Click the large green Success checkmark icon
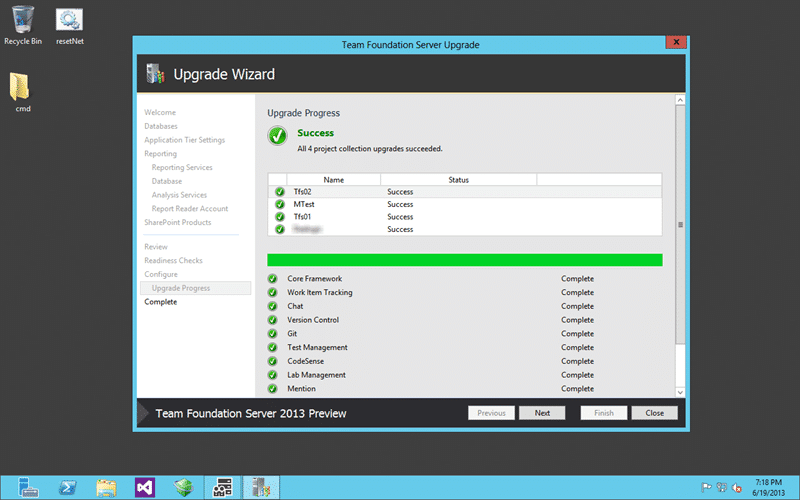The height and width of the screenshot is (500, 800). tap(278, 136)
